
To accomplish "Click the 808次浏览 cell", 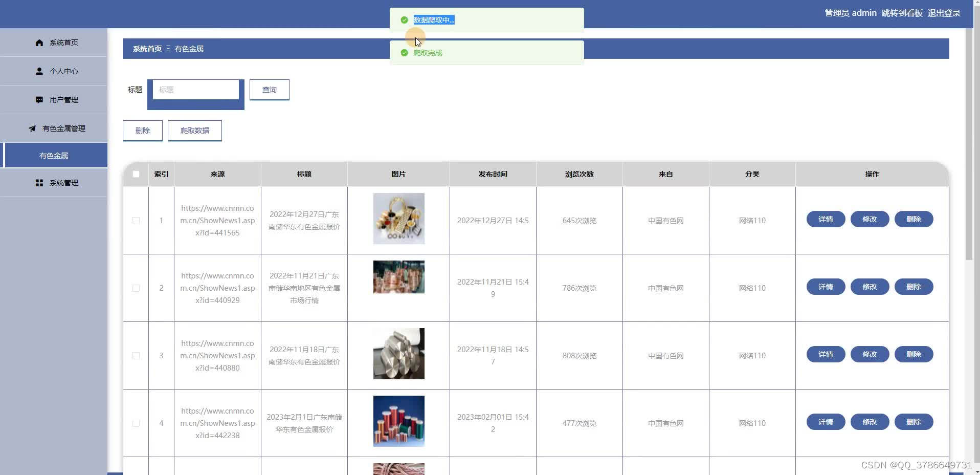I will (580, 356).
